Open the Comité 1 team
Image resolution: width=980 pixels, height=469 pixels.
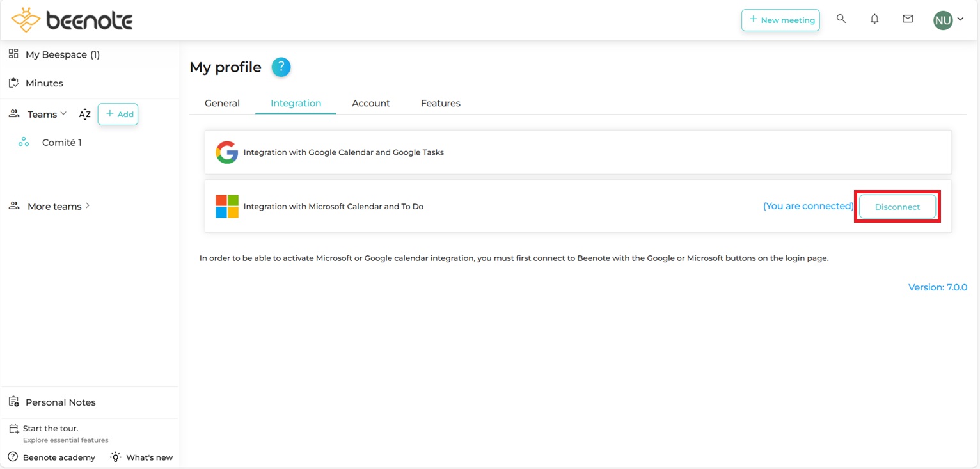pyautogui.click(x=61, y=143)
